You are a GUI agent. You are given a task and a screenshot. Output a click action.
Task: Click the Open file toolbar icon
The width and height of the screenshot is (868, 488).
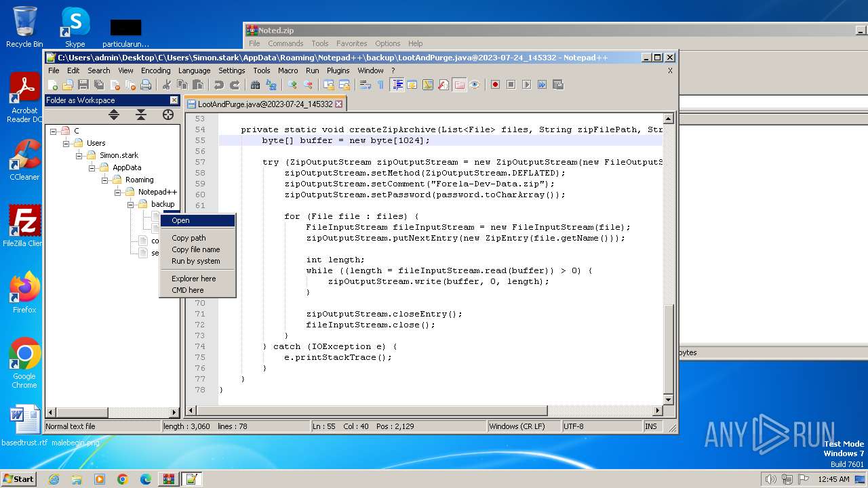(68, 85)
